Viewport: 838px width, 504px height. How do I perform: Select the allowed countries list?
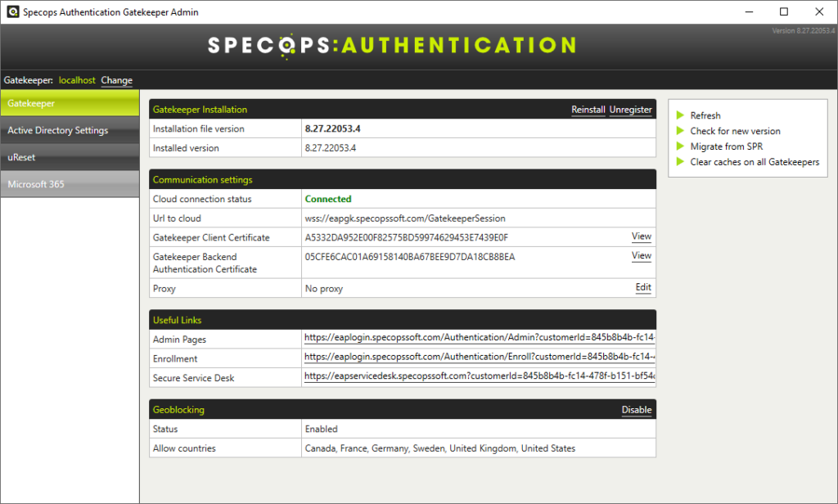point(440,448)
